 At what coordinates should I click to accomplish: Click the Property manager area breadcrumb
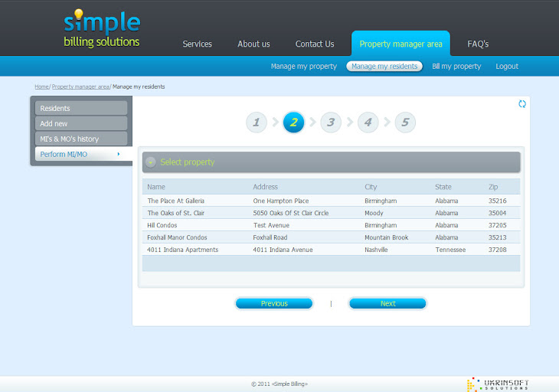[x=80, y=87]
